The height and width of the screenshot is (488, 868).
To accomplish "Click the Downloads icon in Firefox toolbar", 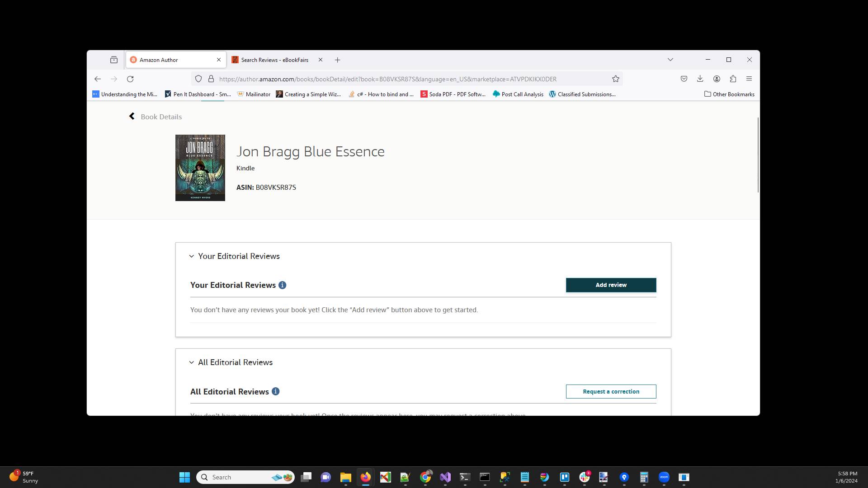I will [700, 79].
